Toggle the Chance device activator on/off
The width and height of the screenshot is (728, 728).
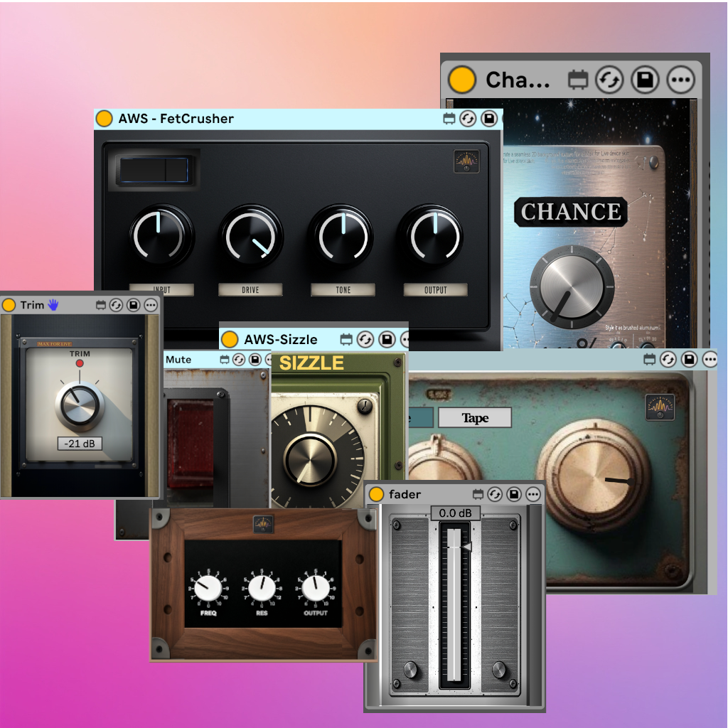click(x=462, y=80)
